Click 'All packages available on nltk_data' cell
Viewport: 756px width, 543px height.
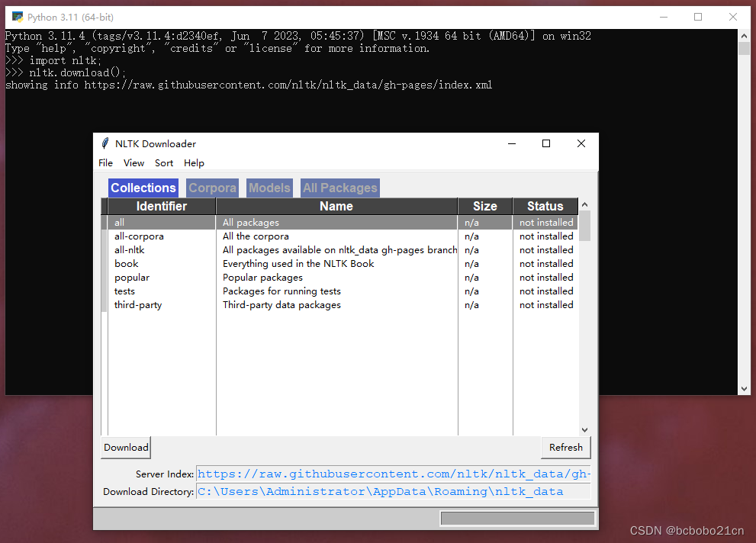[339, 250]
